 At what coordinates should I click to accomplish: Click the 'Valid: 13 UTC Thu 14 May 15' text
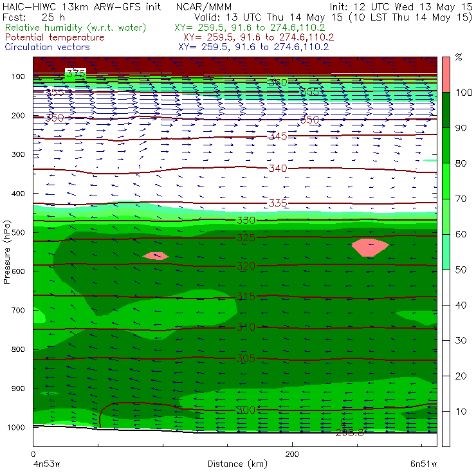[x=270, y=17]
